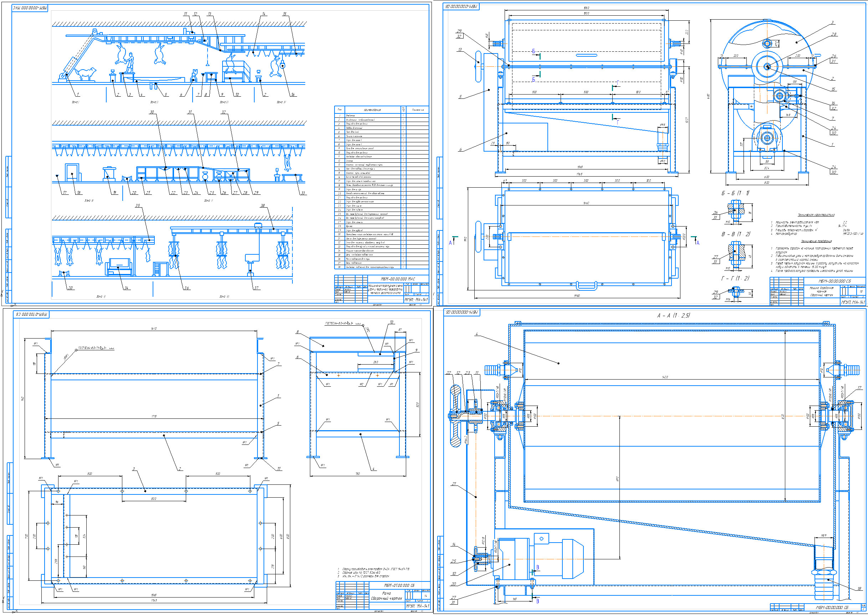This screenshot has width=868, height=615.
Task: Click callout 38 above the overhead conveyor
Action: click(263, 205)
